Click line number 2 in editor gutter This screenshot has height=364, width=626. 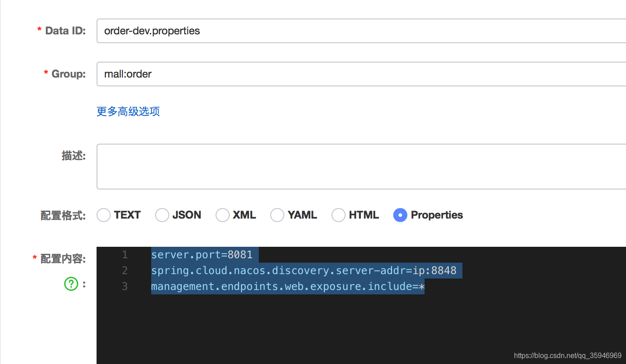[125, 271]
